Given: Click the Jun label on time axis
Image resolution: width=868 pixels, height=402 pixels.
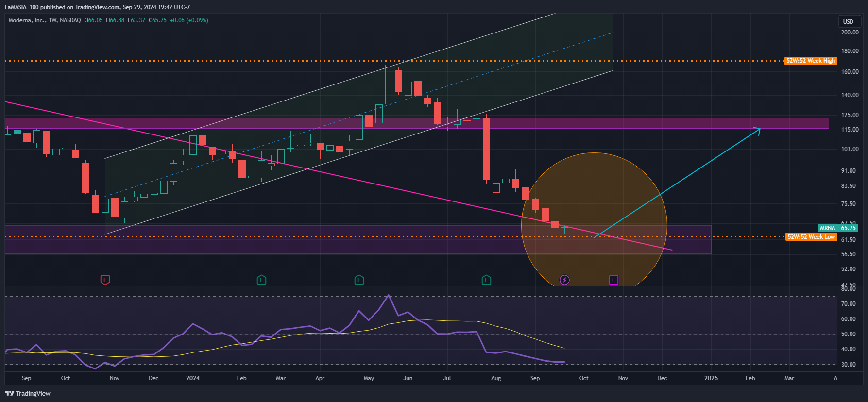Looking at the screenshot, I should click(x=408, y=378).
